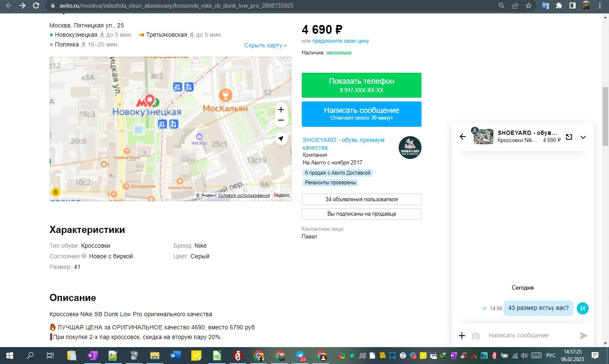Open the Chrome three-dot menu

[600, 5]
